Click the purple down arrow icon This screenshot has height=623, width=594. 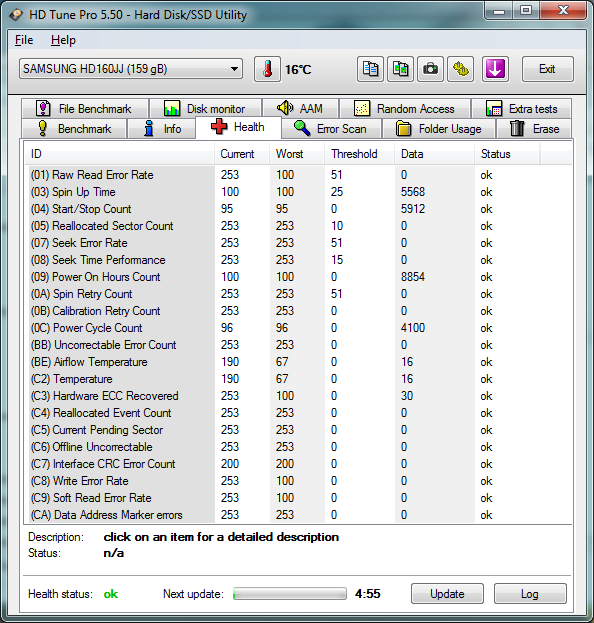tap(495, 69)
